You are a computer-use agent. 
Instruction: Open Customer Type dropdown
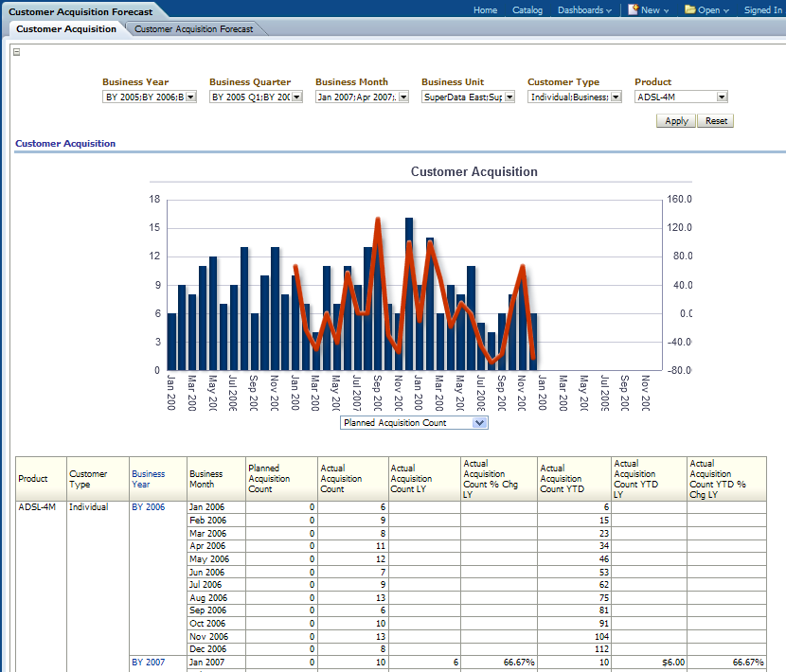616,97
